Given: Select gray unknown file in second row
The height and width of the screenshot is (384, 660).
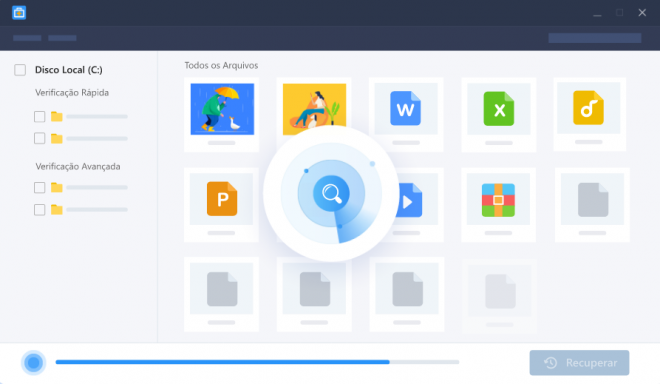Looking at the screenshot, I should 593,200.
